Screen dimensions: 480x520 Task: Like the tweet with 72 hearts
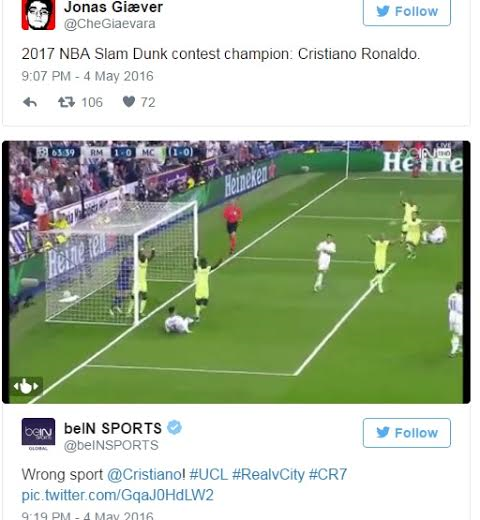click(129, 102)
